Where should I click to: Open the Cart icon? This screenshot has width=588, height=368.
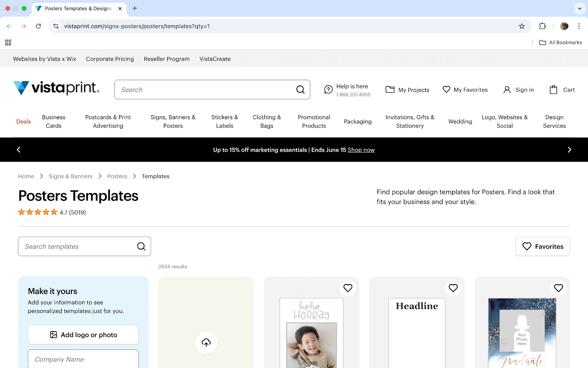(554, 89)
